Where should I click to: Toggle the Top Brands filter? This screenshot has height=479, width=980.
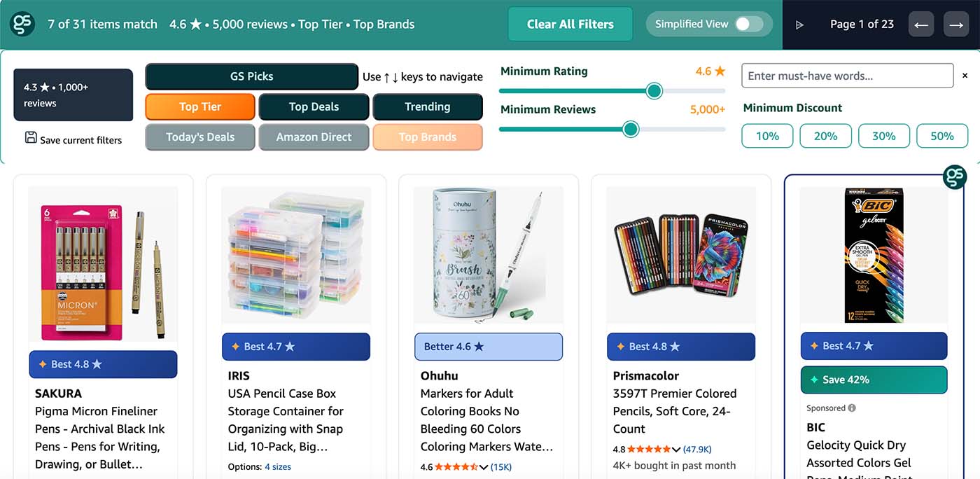[x=428, y=137]
